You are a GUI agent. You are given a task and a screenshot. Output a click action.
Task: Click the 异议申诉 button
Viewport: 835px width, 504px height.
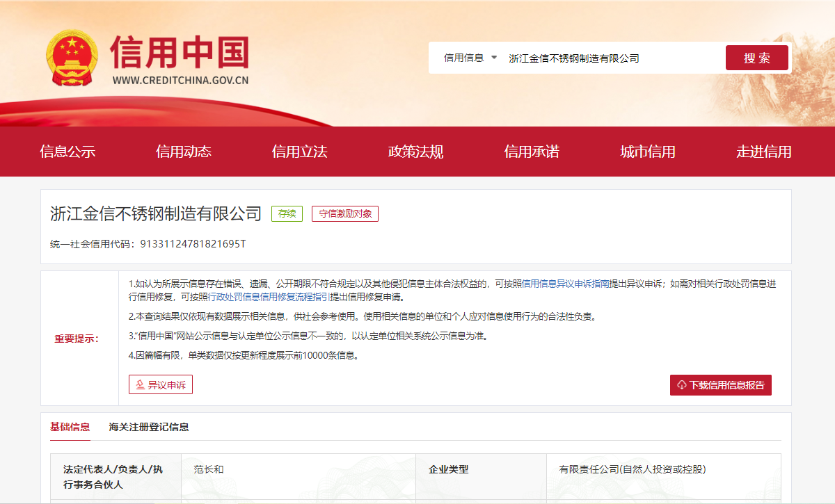click(x=161, y=384)
